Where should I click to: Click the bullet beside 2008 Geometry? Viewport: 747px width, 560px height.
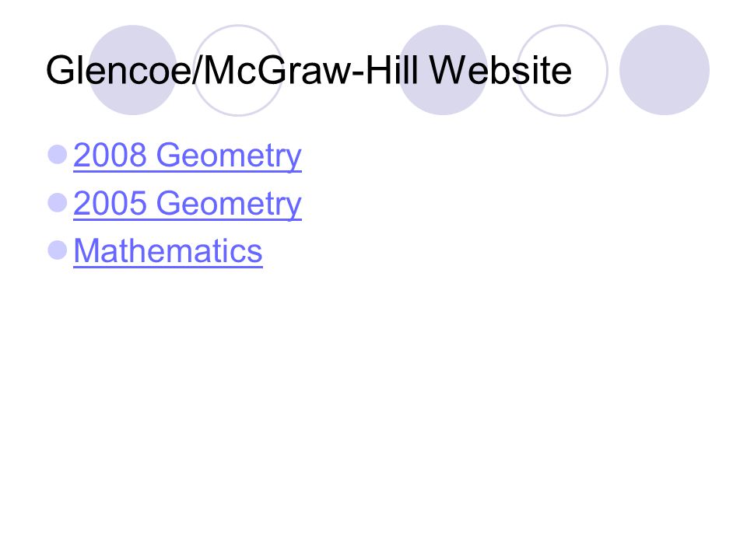[58, 155]
